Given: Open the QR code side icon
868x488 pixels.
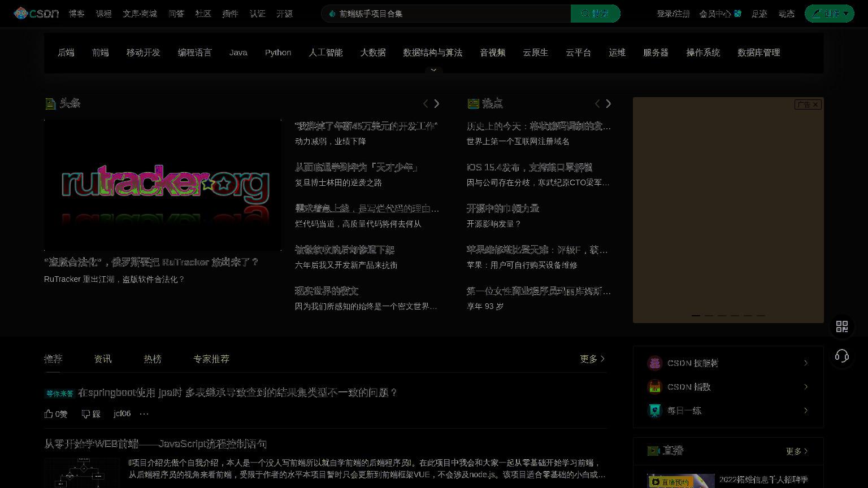Looking at the screenshot, I should click(x=842, y=326).
